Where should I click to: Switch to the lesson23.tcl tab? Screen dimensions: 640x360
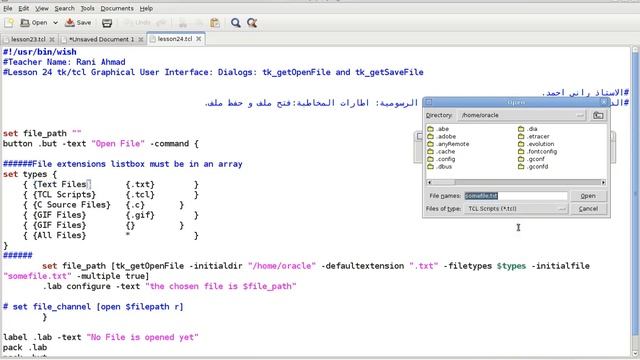(x=28, y=39)
